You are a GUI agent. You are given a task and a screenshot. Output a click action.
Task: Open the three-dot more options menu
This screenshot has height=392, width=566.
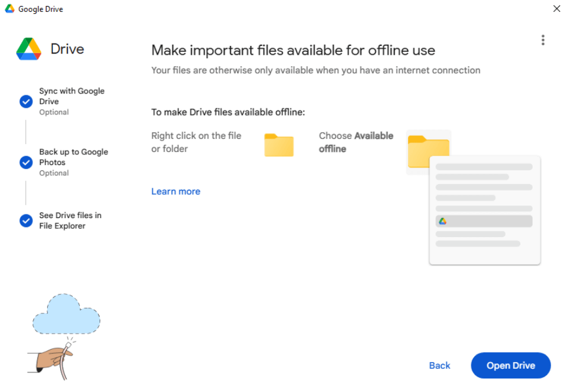[x=542, y=40]
